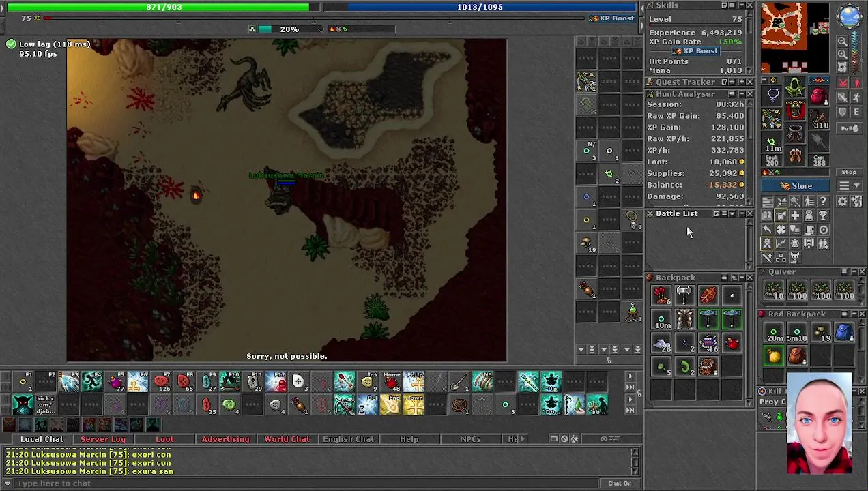This screenshot has height=491, width=868.
Task: Open the book icon in the widget grid
Action: [767, 215]
